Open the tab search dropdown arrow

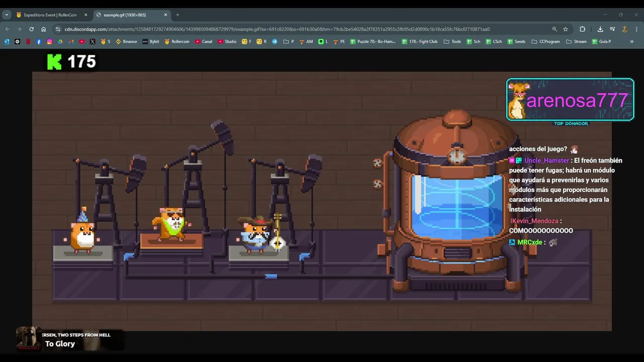pyautogui.click(x=7, y=15)
